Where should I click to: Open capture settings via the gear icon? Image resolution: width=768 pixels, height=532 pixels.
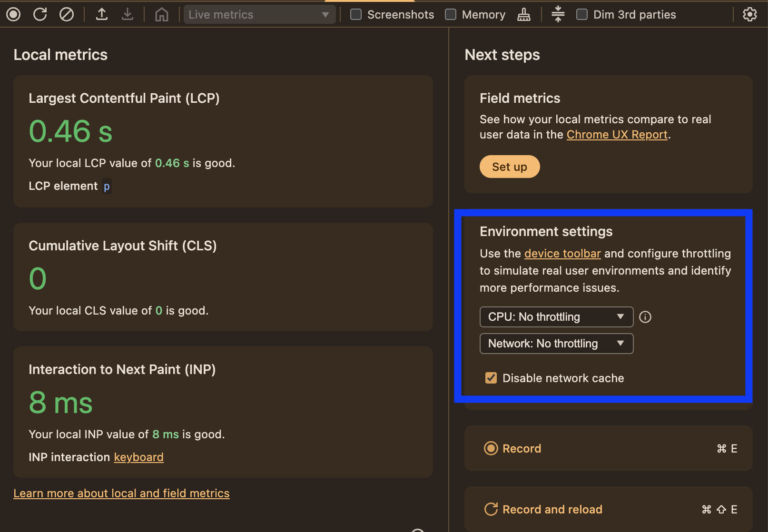pyautogui.click(x=749, y=14)
